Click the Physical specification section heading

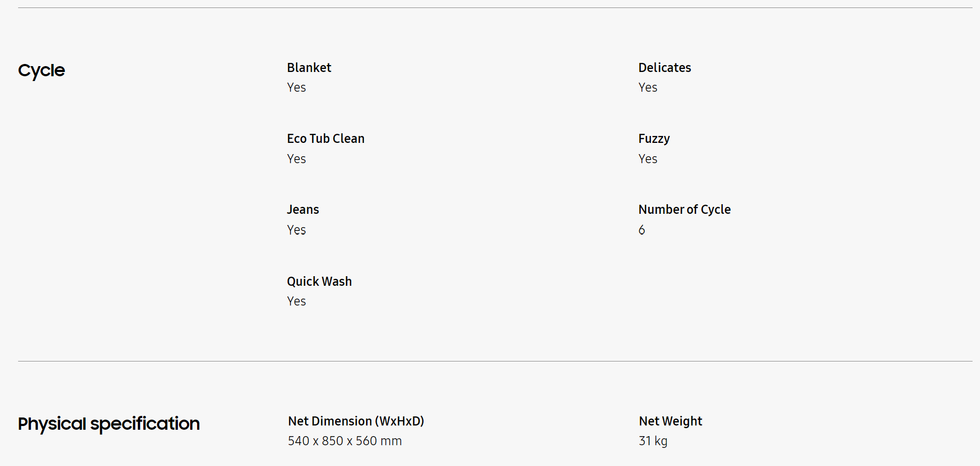point(109,424)
